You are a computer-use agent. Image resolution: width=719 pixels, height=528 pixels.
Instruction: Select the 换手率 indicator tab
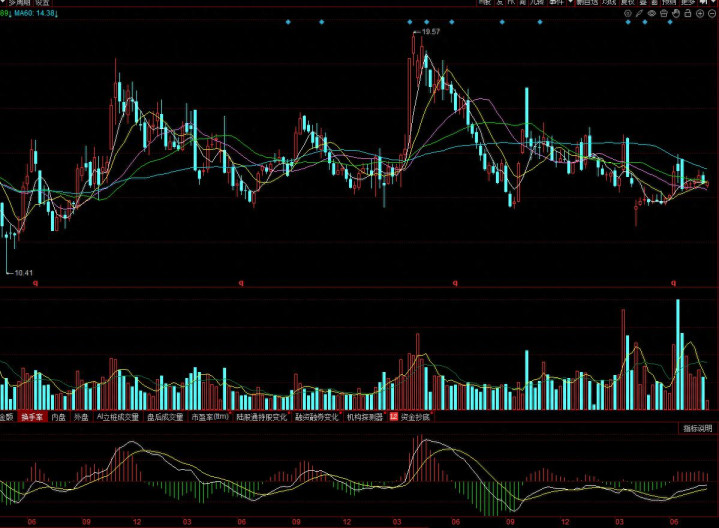32,417
